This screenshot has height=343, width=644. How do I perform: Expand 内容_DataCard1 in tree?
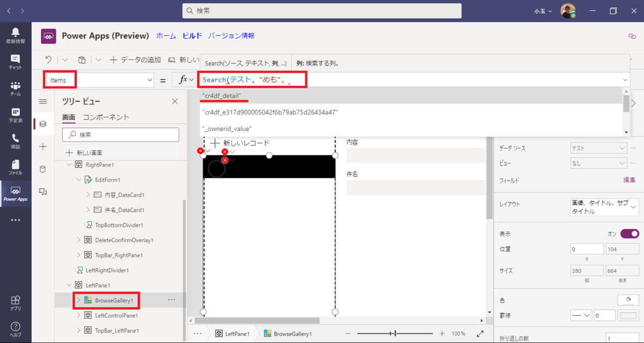click(89, 195)
